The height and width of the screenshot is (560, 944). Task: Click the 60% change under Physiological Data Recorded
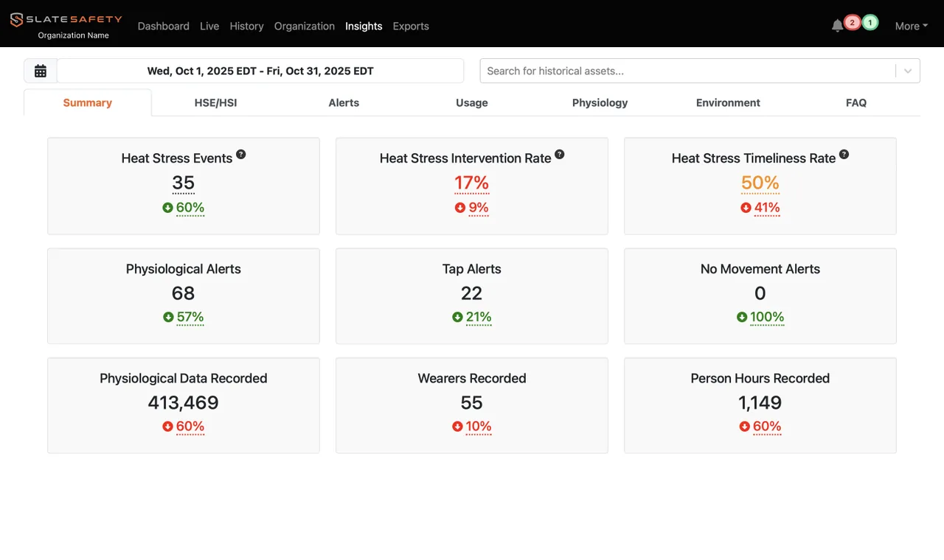[x=190, y=427]
